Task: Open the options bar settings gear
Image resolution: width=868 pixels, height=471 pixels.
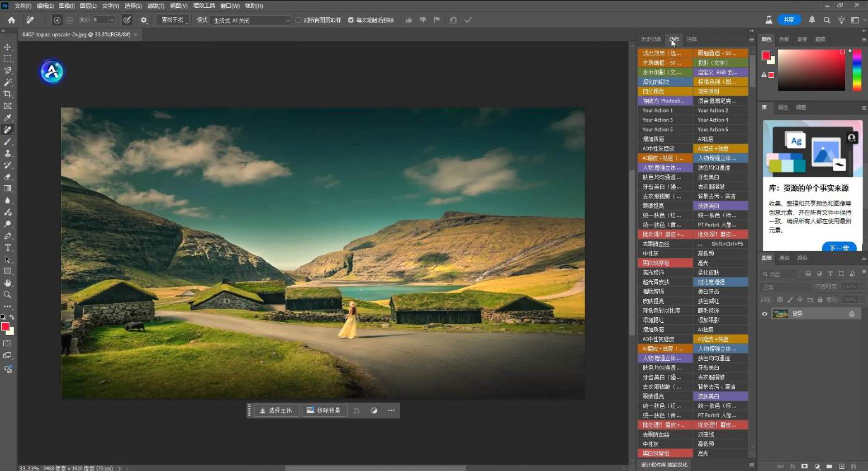Action: [x=144, y=20]
